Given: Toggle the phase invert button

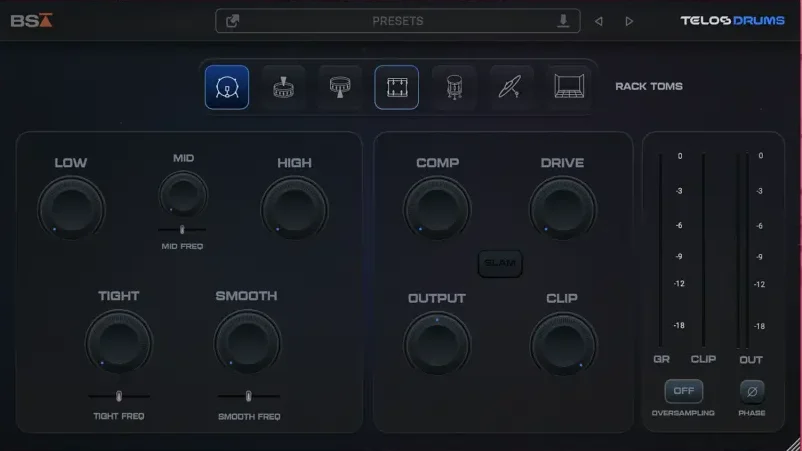Looking at the screenshot, I should 752,392.
